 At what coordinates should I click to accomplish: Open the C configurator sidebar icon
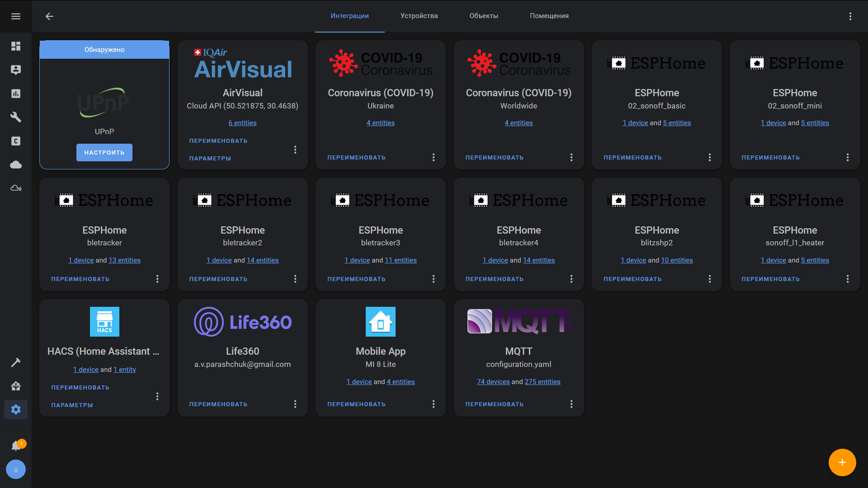pyautogui.click(x=16, y=141)
